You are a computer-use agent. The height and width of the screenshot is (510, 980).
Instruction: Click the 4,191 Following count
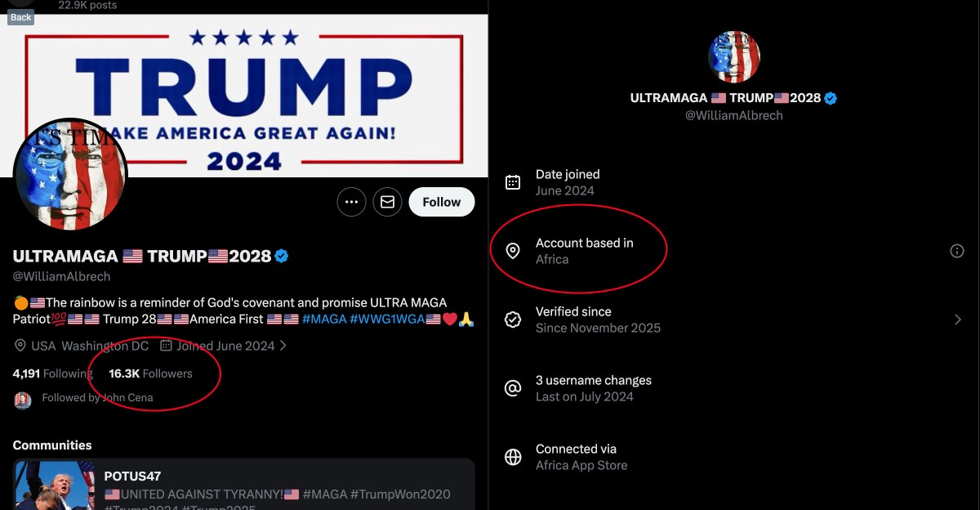tap(51, 373)
